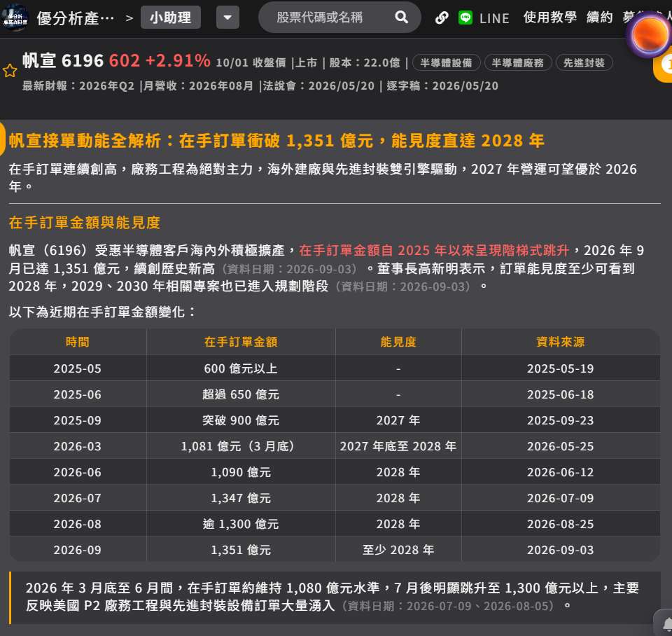Click the 2025-05 row time cell
The height and width of the screenshot is (636, 672).
[78, 368]
